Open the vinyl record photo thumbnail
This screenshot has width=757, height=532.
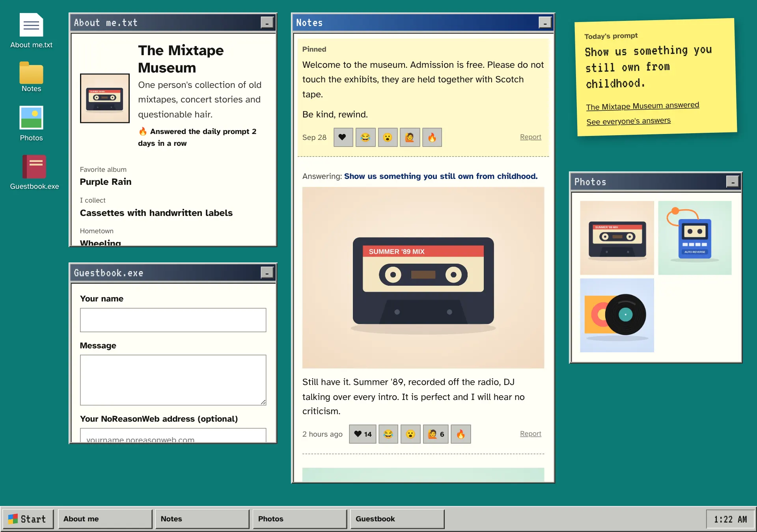click(617, 315)
